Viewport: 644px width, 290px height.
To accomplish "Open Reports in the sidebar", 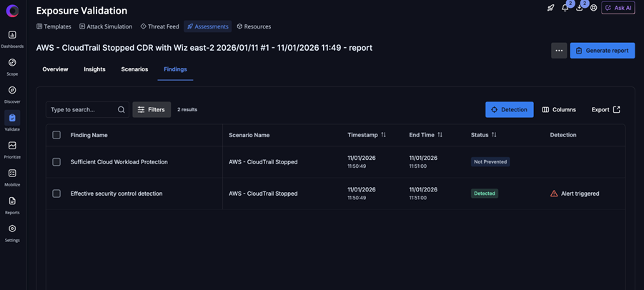I will click(x=12, y=201).
